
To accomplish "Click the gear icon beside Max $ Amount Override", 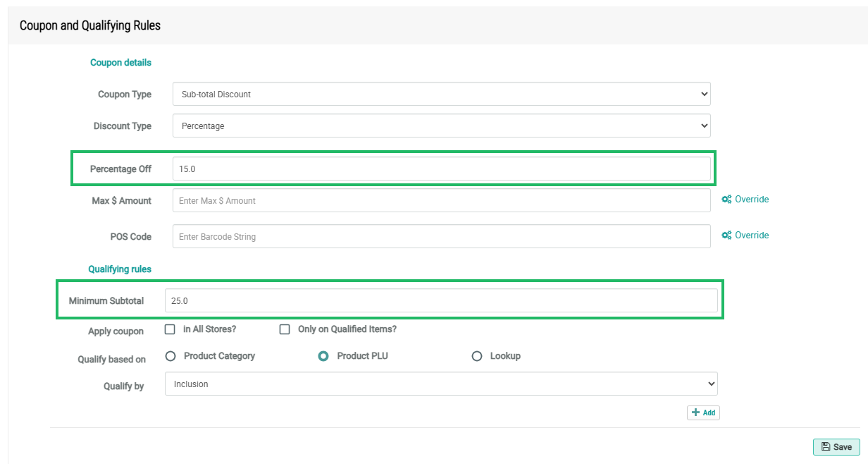I will pos(726,200).
